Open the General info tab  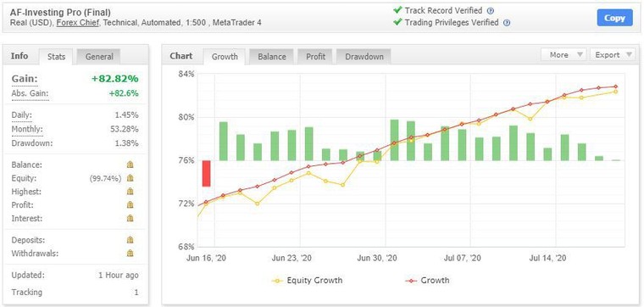point(99,57)
